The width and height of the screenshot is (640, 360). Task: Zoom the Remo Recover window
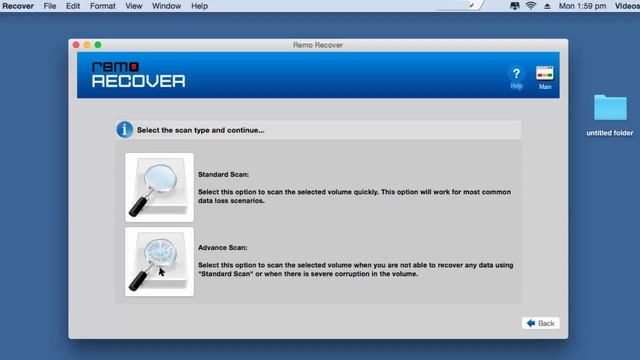[x=98, y=45]
